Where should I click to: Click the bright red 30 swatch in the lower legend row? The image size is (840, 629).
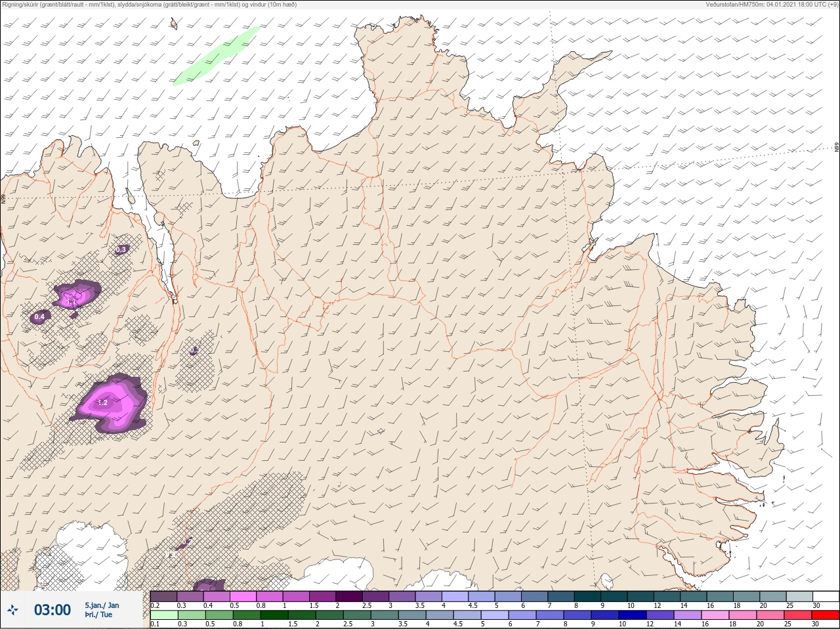point(826,615)
